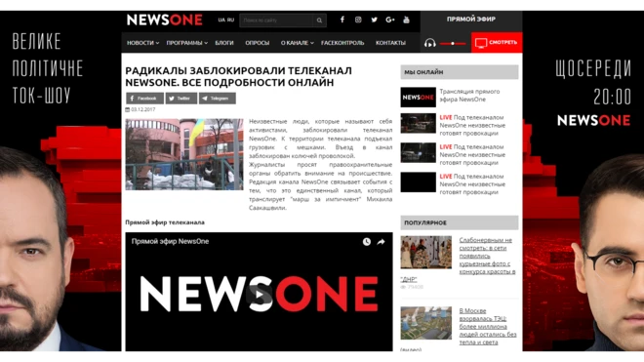The width and height of the screenshot is (644, 362).
Task: Click the Мы онлайн section header
Action: click(460, 72)
